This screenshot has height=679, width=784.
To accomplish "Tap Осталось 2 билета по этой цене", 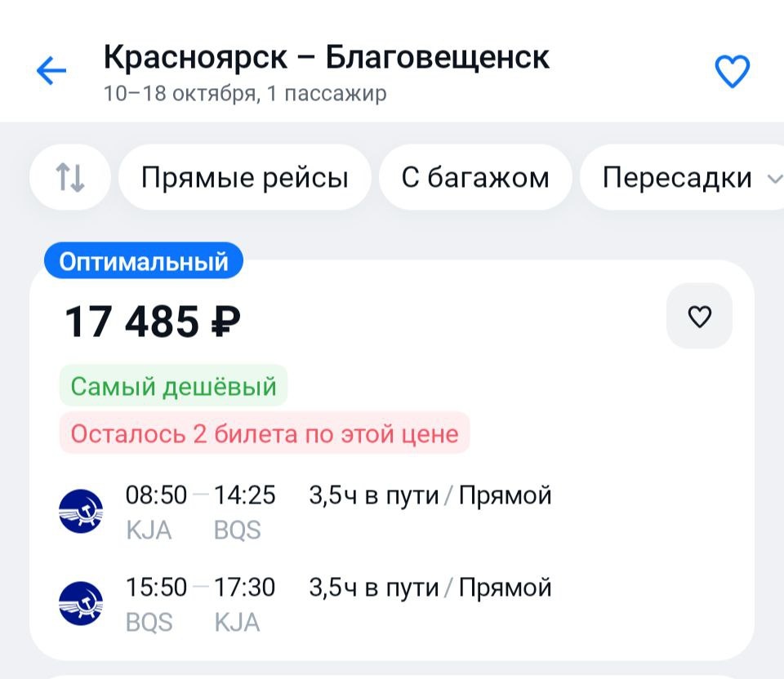I will pyautogui.click(x=265, y=433).
